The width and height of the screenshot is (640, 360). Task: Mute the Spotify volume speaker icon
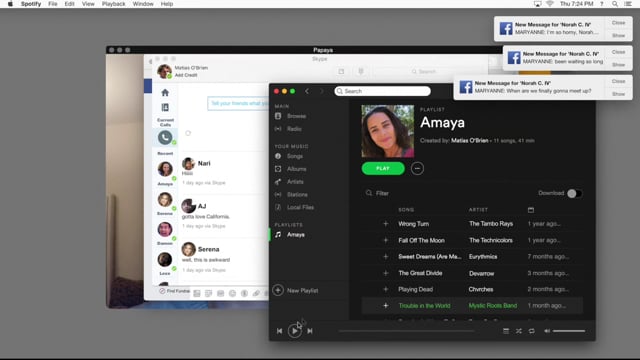tap(547, 331)
